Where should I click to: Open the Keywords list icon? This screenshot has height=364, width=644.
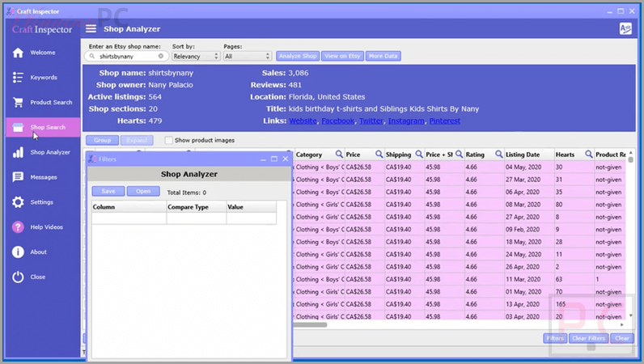point(18,77)
